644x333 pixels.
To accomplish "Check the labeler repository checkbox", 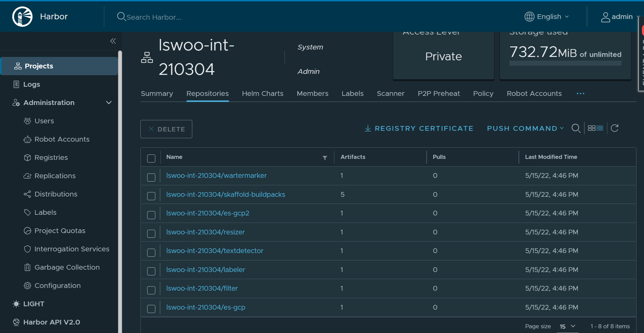I will [151, 271].
